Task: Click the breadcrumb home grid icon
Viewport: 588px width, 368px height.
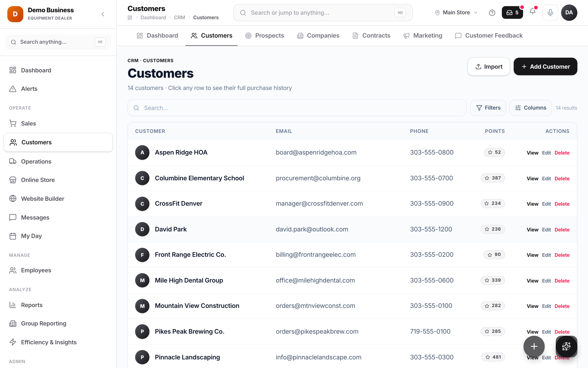Action: [x=130, y=18]
